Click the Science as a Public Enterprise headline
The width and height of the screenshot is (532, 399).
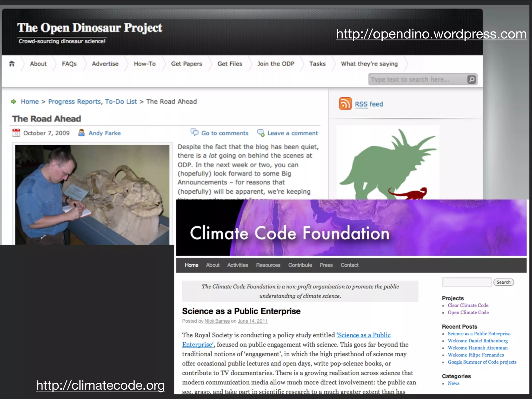[241, 311]
